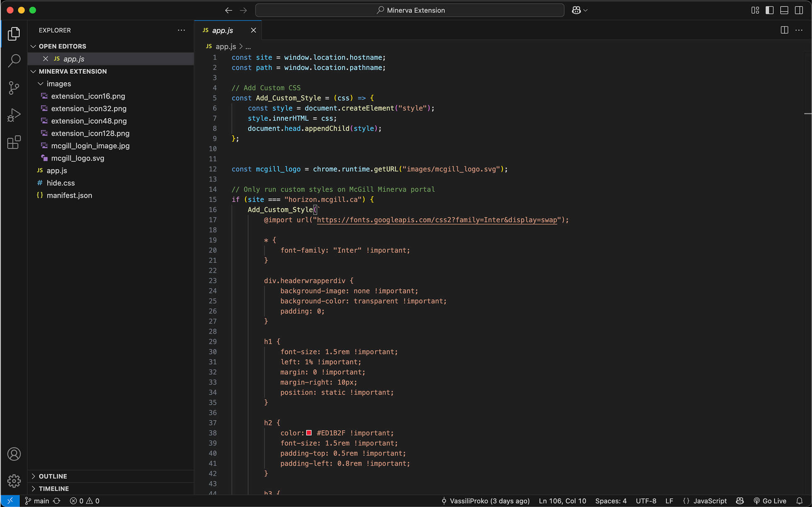Image resolution: width=812 pixels, height=507 pixels.
Task: Close the app.js editor tab
Action: point(253,30)
